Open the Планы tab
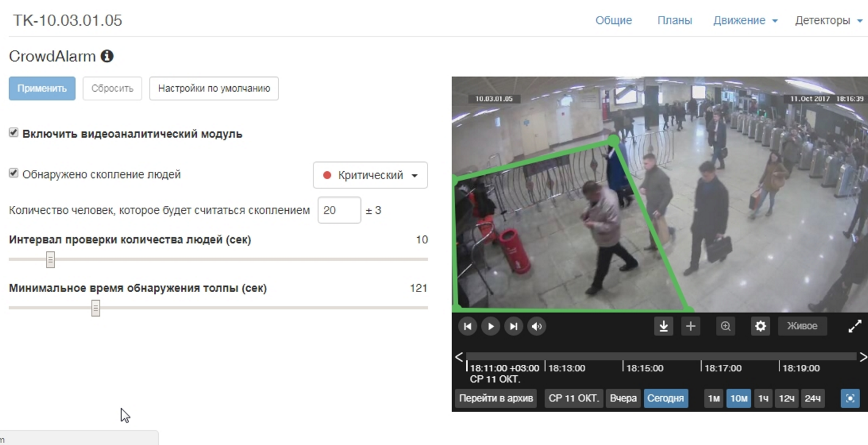This screenshot has width=868, height=445. [x=674, y=20]
